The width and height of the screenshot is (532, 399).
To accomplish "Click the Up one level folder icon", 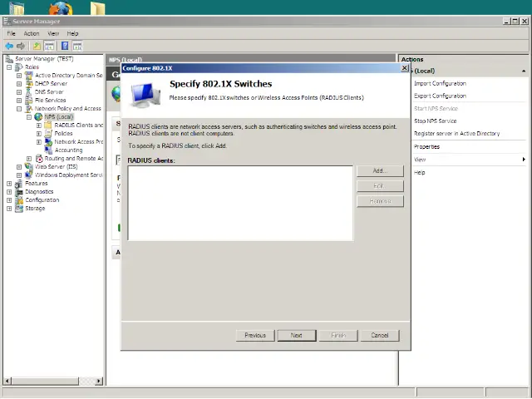I will click(37, 46).
